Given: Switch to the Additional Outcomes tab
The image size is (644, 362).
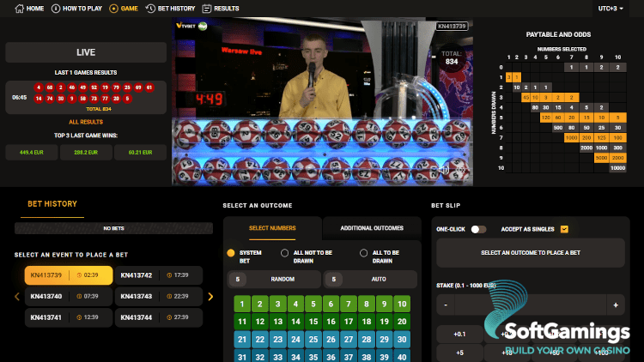Looking at the screenshot, I should (x=371, y=228).
